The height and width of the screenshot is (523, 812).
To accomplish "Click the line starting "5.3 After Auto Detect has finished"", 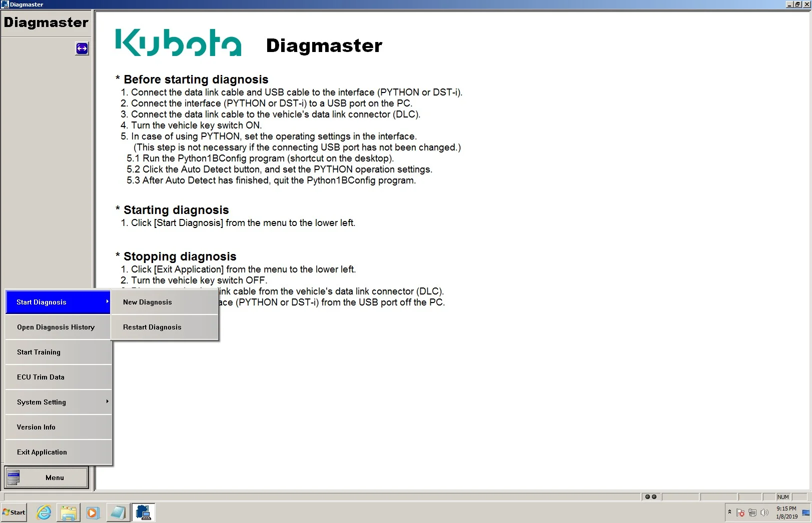I will point(271,180).
